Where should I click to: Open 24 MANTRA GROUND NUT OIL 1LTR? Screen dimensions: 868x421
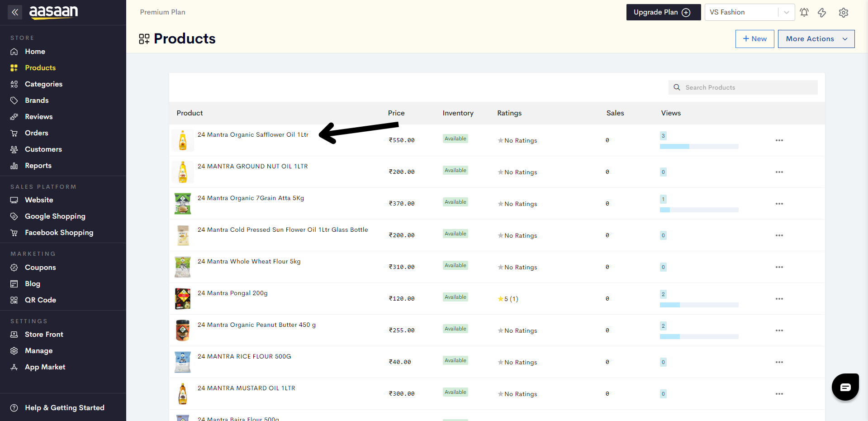pyautogui.click(x=252, y=166)
